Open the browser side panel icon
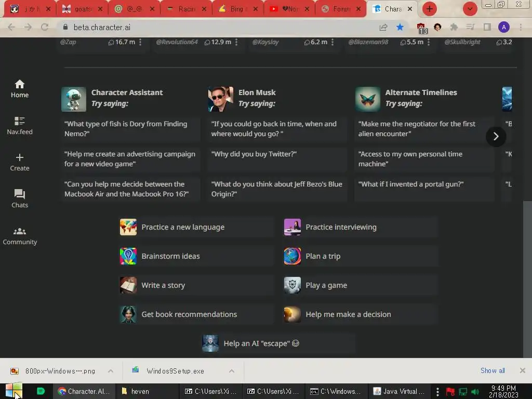 tap(487, 27)
